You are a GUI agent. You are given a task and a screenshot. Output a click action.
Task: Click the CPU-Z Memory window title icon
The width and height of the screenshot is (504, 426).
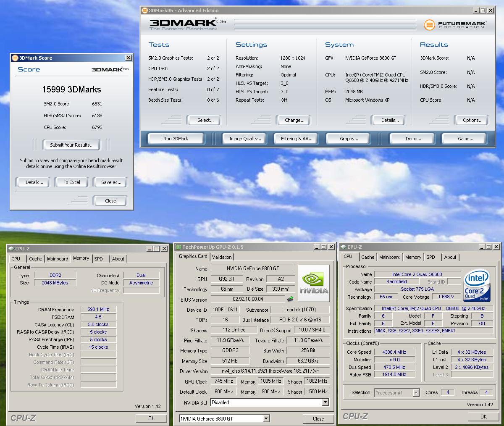11,249
